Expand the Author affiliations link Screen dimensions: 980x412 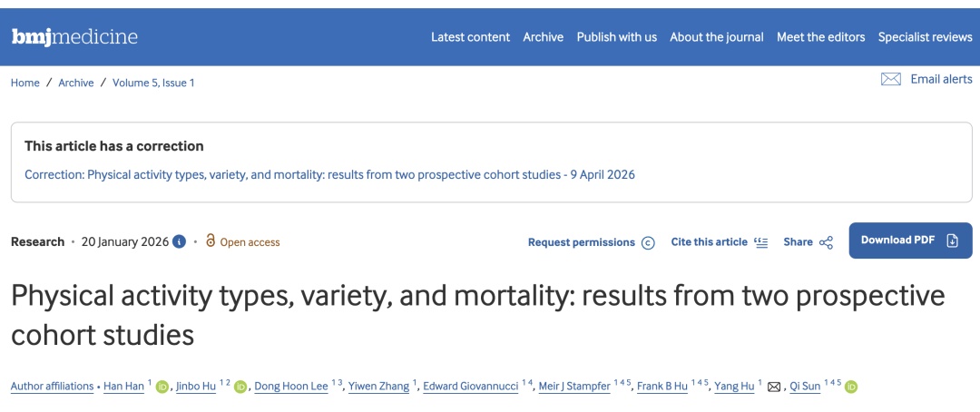pos(52,387)
